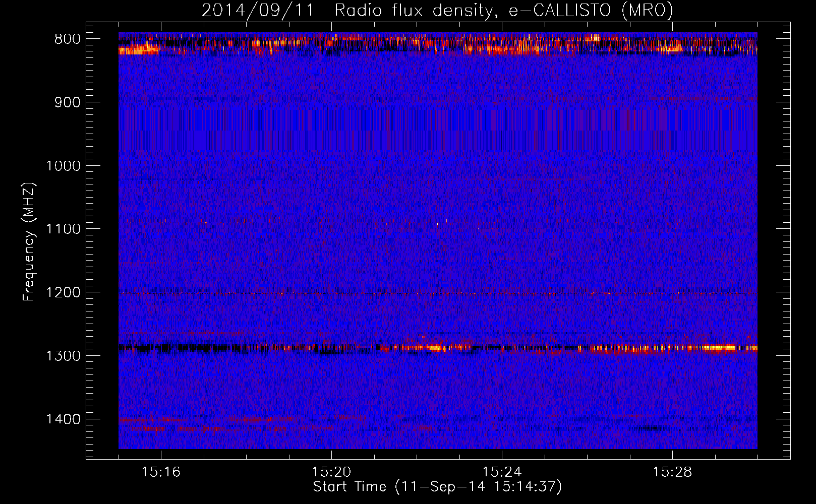
Task: Click the 'Frequency (MHZ)' axis label
Action: [29, 242]
